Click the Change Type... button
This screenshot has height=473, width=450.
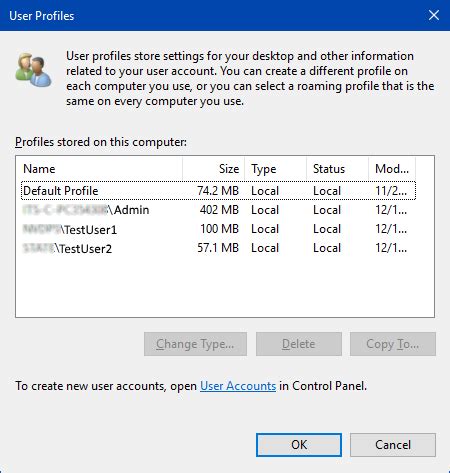click(195, 344)
